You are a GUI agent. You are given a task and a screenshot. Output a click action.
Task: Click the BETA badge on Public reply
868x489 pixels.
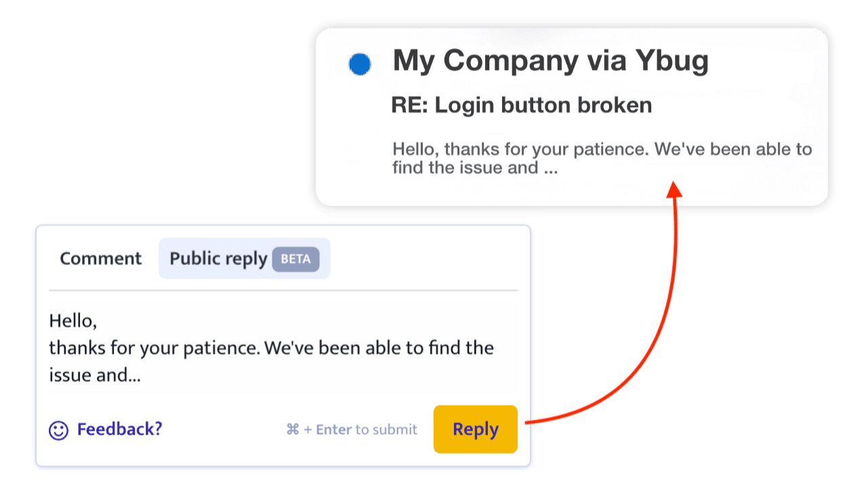(295, 259)
